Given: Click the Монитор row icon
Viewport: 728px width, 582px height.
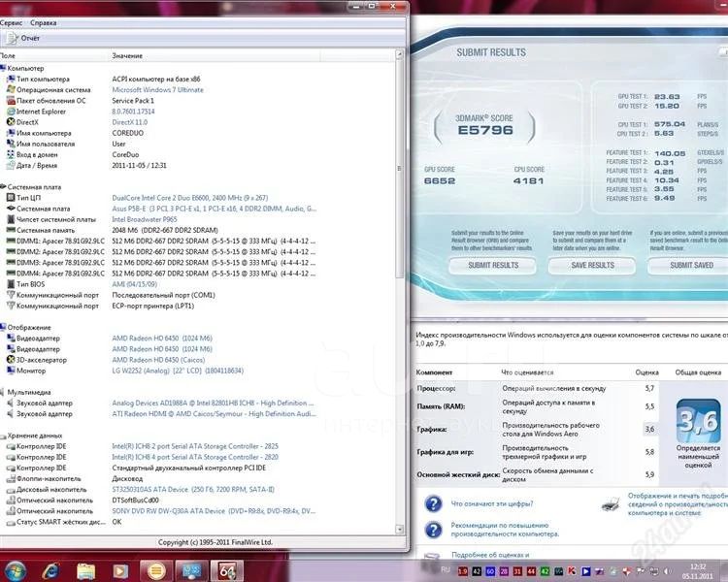Looking at the screenshot, I should (11, 371).
